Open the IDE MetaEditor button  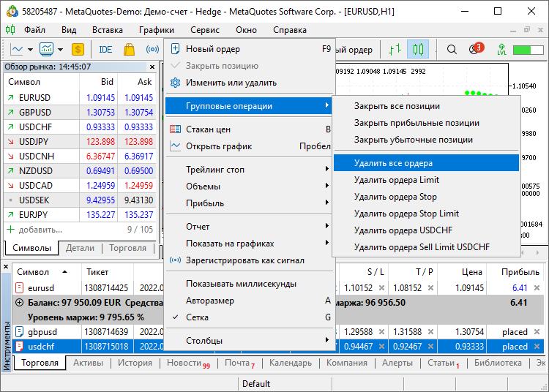105,50
